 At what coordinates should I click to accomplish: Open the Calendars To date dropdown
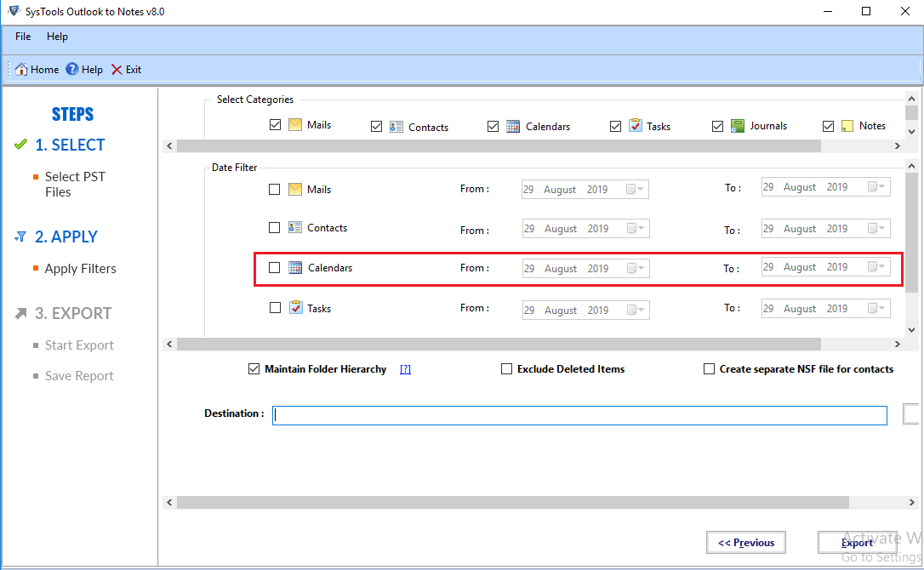coord(877,266)
